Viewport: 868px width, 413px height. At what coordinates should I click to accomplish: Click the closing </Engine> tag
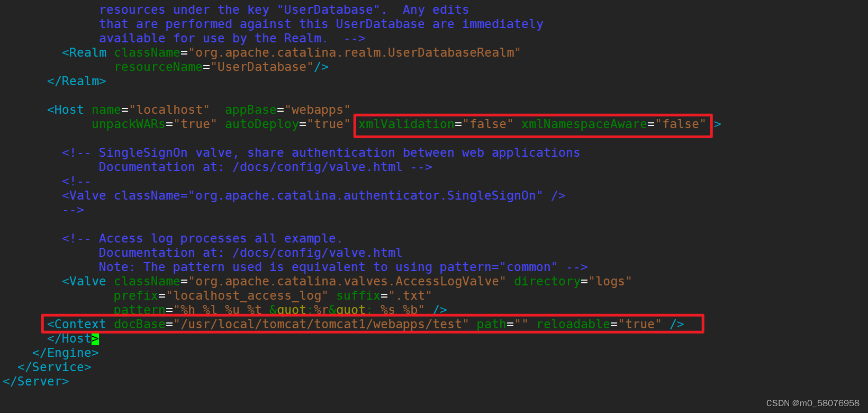pos(66,353)
